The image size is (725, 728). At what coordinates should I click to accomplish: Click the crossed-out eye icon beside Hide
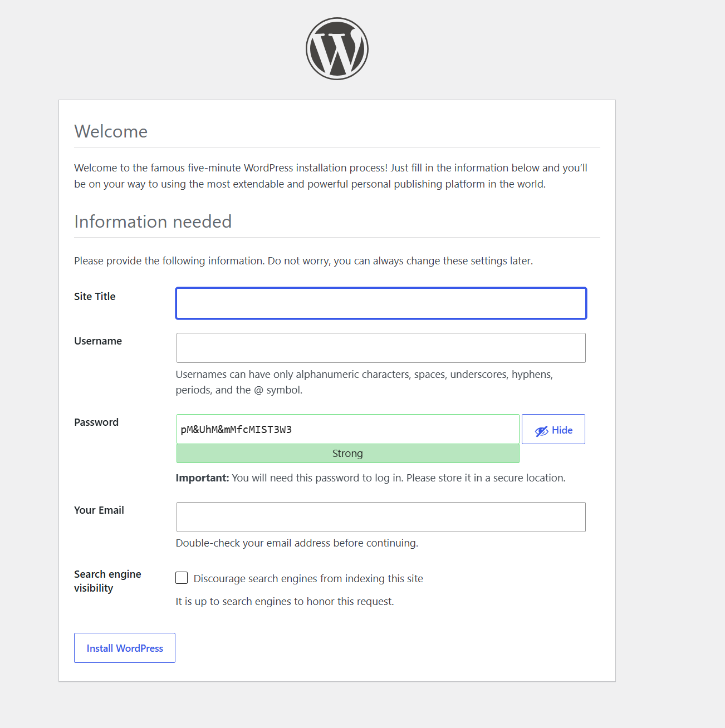click(541, 431)
